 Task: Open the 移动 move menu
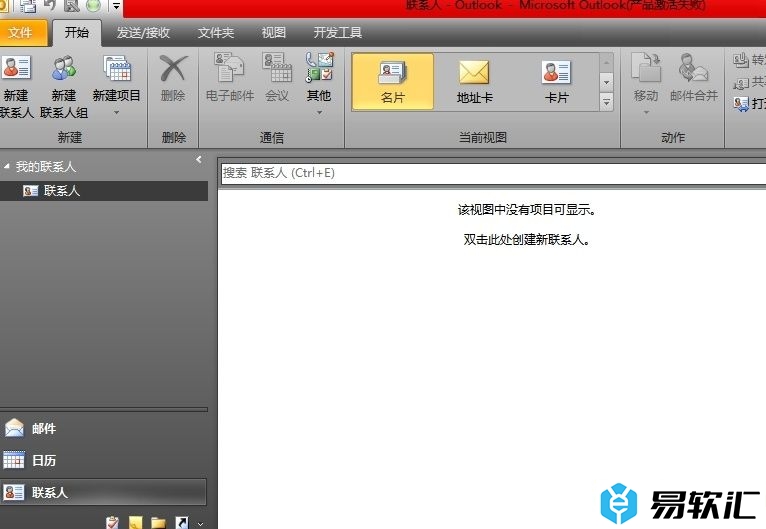pyautogui.click(x=646, y=84)
